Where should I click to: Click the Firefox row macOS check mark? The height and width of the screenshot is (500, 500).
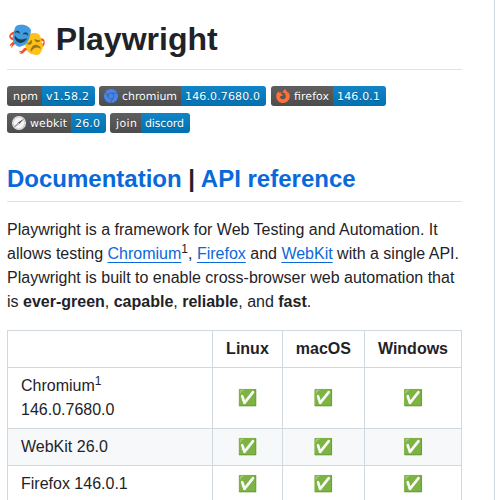click(323, 484)
